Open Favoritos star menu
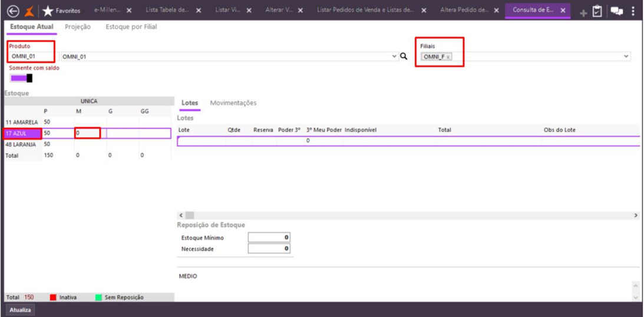This screenshot has width=644, height=317. coord(62,11)
